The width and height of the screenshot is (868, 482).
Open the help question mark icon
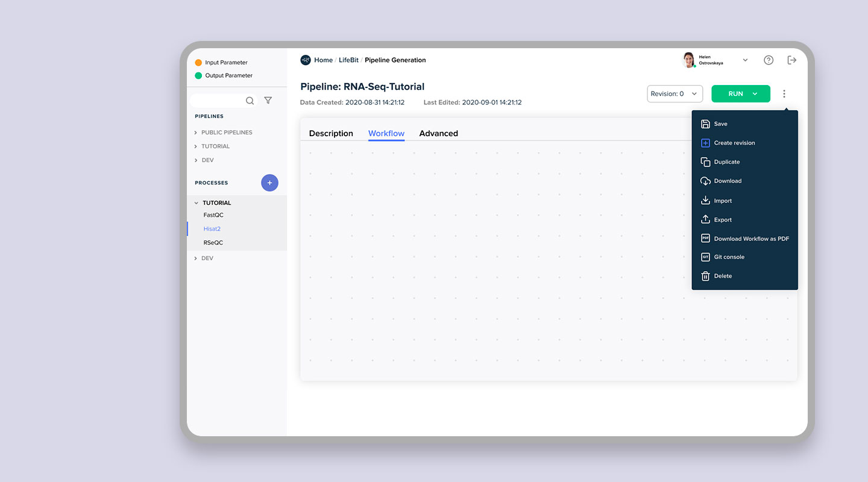click(x=769, y=60)
